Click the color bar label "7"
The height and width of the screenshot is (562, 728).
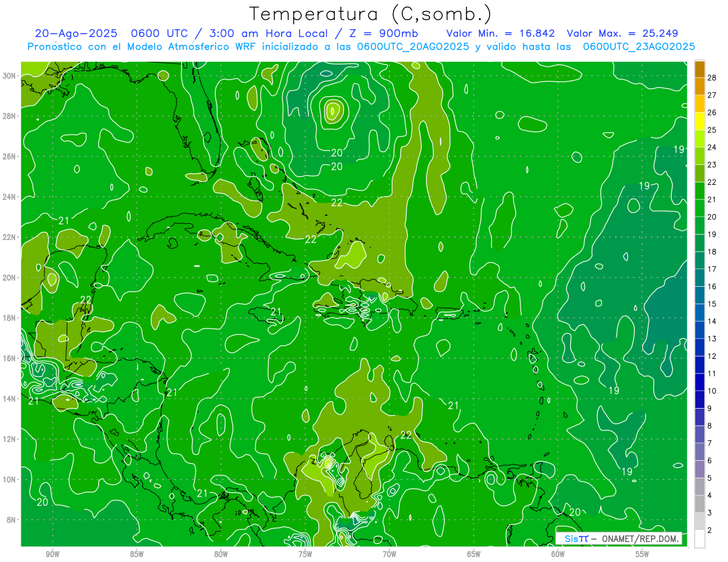click(x=710, y=444)
